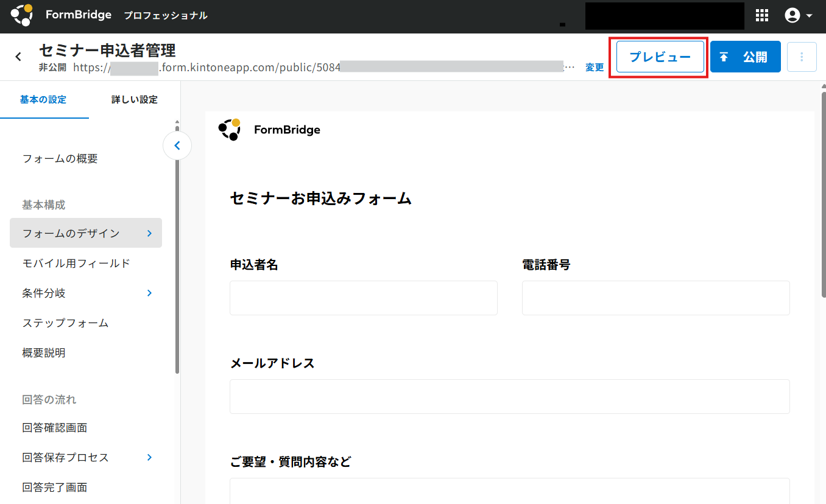Click the メールアドレス field label

coord(272,363)
